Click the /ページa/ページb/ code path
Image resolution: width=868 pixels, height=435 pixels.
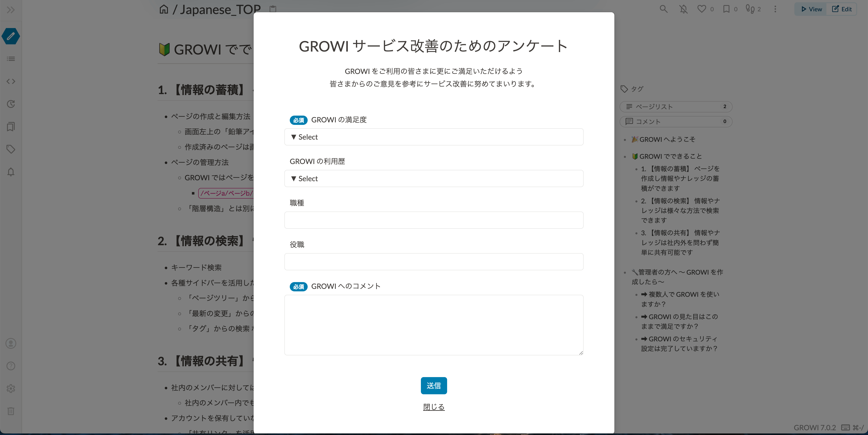click(226, 193)
